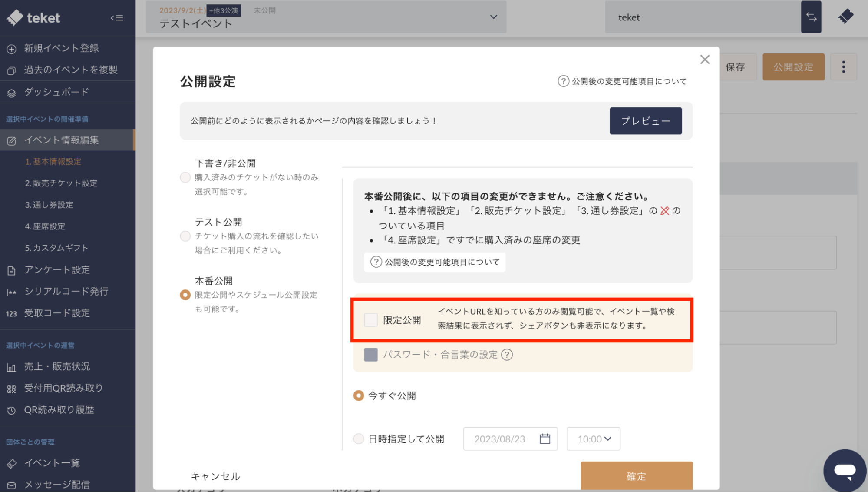Click help icon next to パスワード・合言葉の設定
The height and width of the screenshot is (492, 868).
coord(507,355)
